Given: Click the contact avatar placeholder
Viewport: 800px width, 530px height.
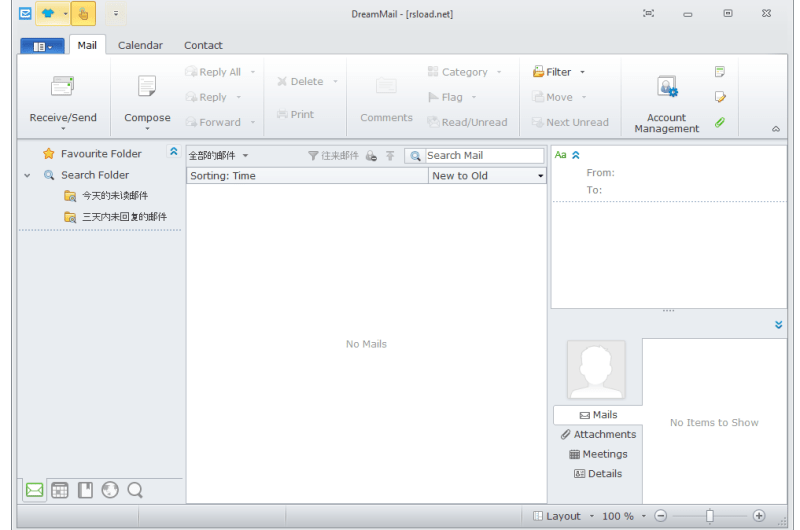Looking at the screenshot, I should (x=596, y=370).
